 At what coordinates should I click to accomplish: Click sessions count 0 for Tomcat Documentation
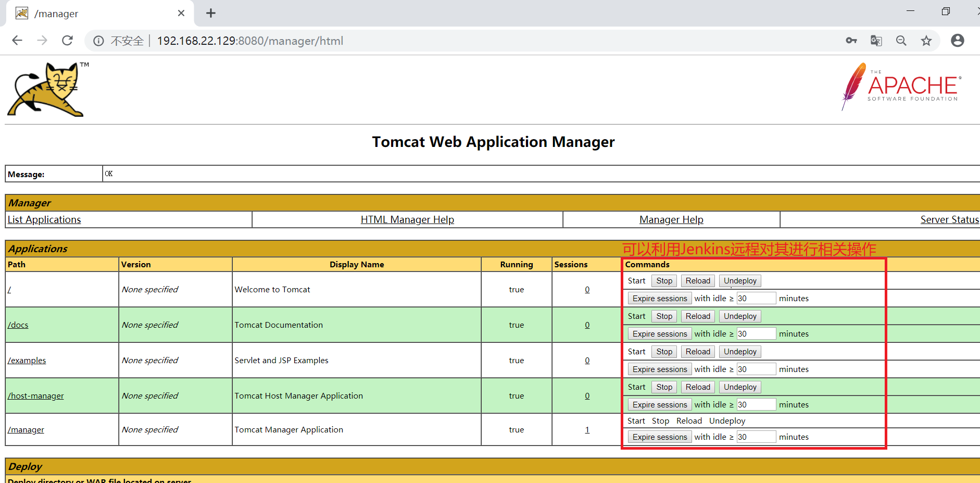point(587,325)
